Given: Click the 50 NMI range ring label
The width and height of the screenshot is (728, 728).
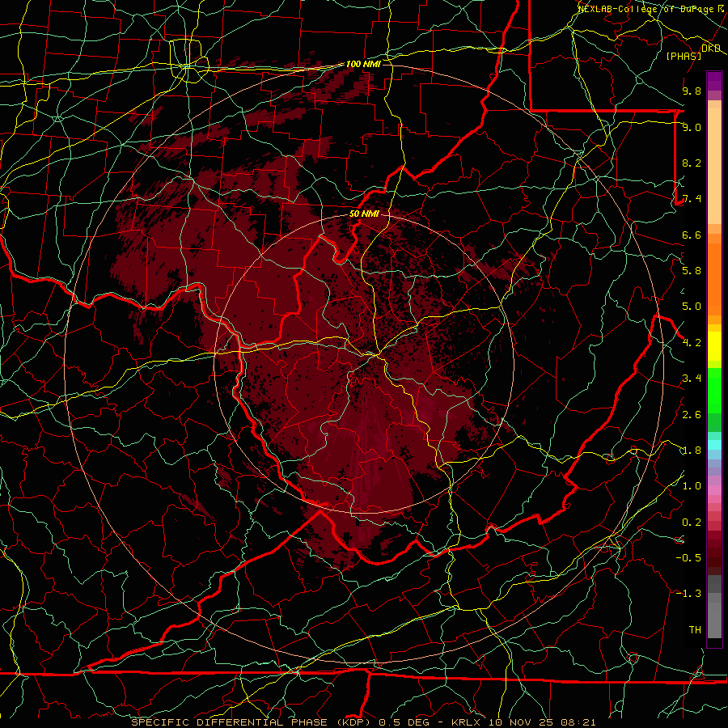Looking at the screenshot, I should coord(364,214).
